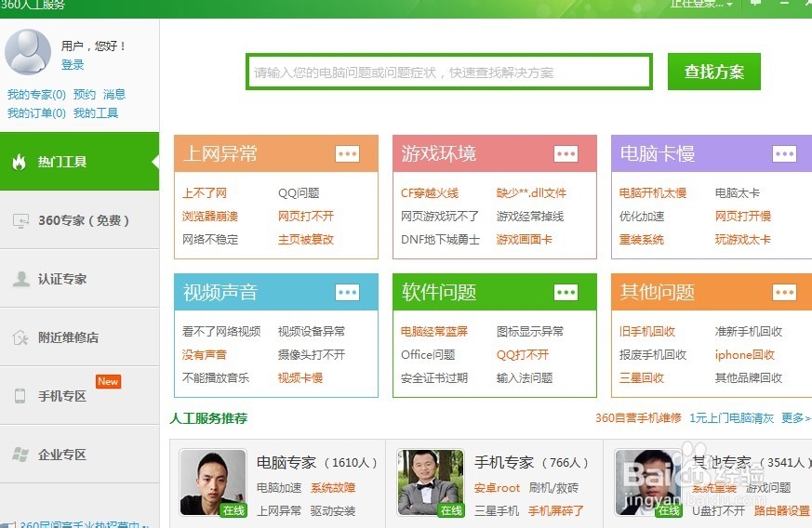Viewport: 812px width, 528px height.
Task: Click 电脑开机太慢 link
Action: click(x=653, y=193)
